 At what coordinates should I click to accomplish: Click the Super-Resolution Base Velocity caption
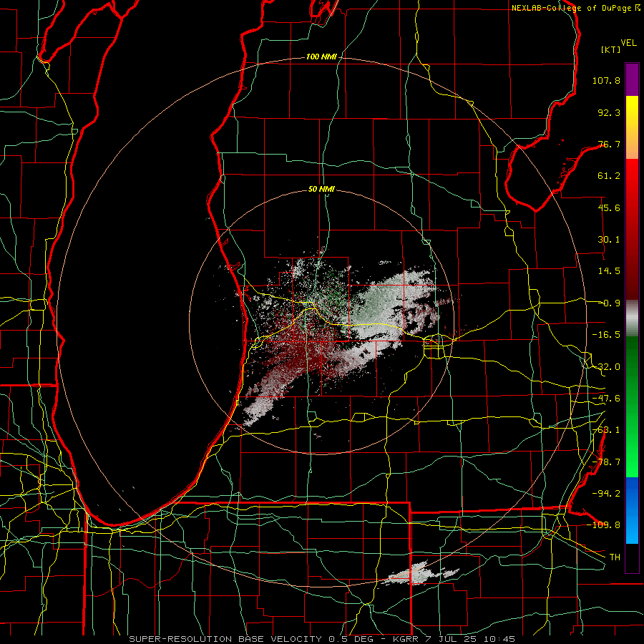click(322, 639)
